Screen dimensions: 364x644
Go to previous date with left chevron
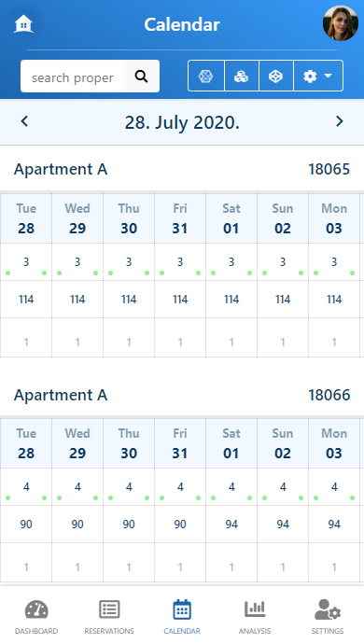(24, 121)
